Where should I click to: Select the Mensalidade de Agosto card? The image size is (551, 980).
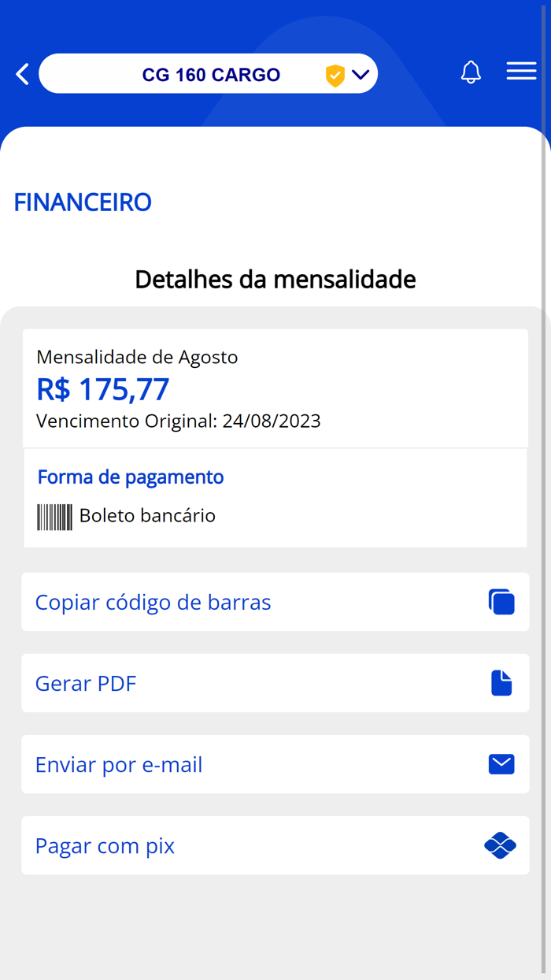click(x=138, y=357)
